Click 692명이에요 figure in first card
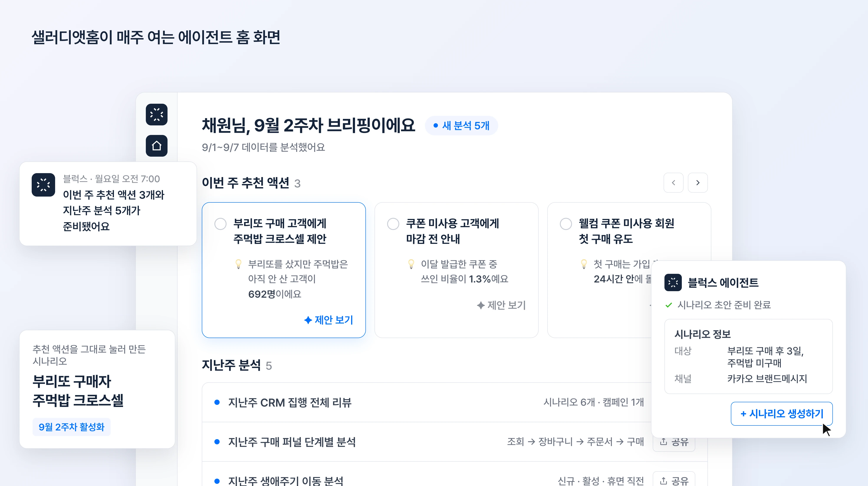 pyautogui.click(x=275, y=294)
